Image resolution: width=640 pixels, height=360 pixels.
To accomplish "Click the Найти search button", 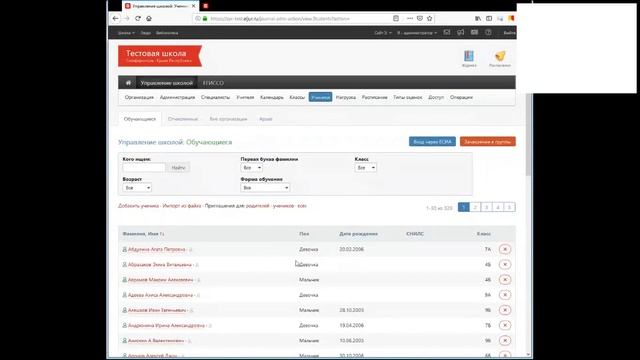I will [x=178, y=168].
